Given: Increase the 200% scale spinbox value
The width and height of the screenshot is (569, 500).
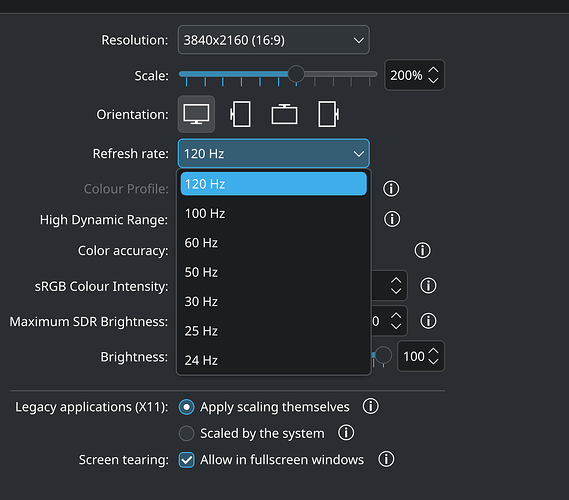Looking at the screenshot, I should 433,70.
